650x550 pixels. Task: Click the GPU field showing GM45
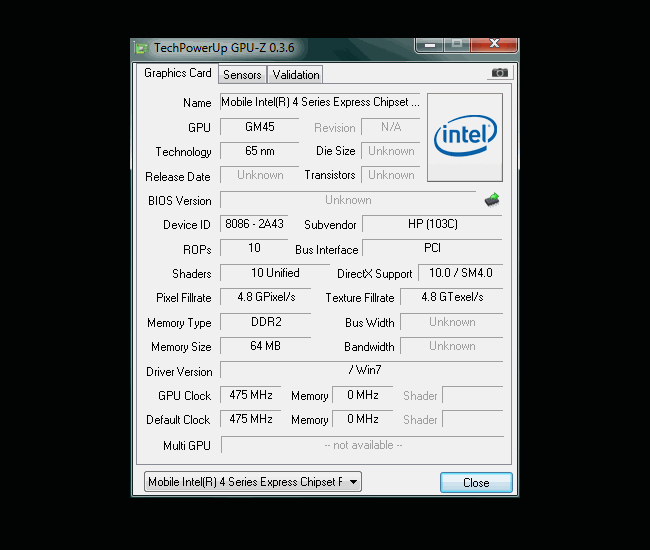point(260,127)
